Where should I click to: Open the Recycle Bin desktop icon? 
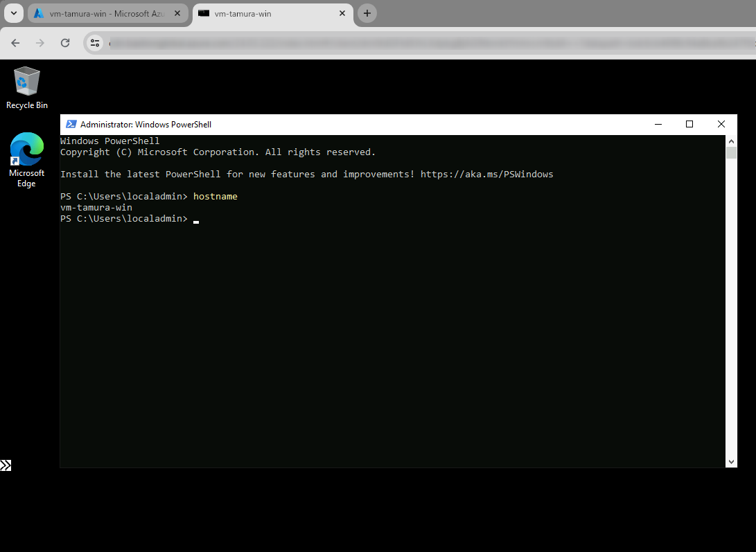tap(26, 88)
